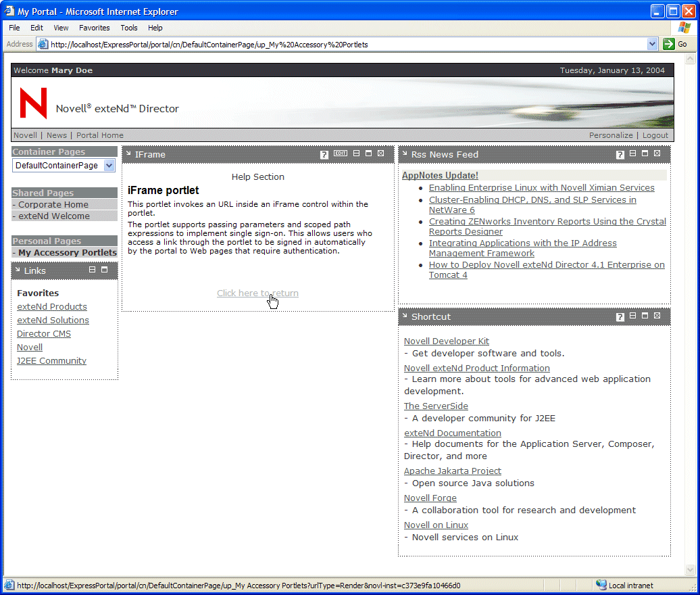700x595 pixels.
Task: Open the Corporate Home shared page
Action: point(53,205)
